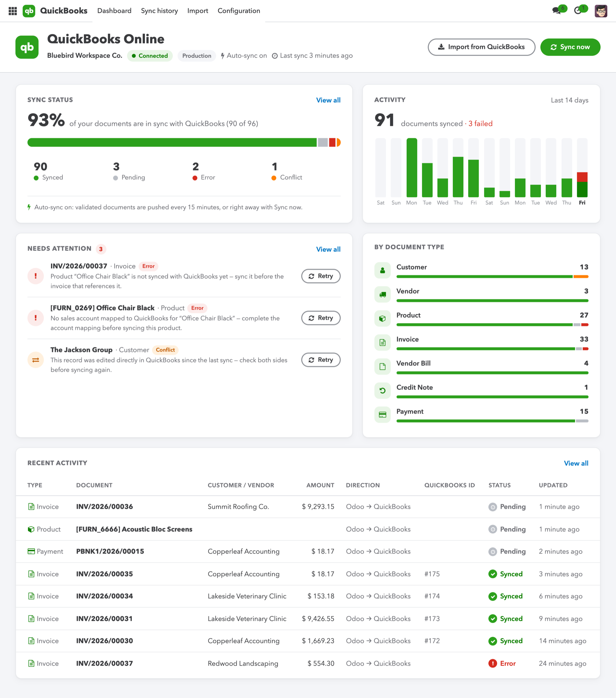Viewport: 616px width, 698px height.
Task: Click the 3 failed link in Activity
Action: pos(480,123)
